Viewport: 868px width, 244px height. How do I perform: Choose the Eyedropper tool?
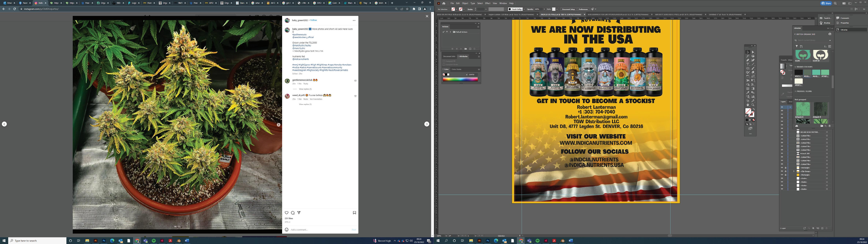748,92
